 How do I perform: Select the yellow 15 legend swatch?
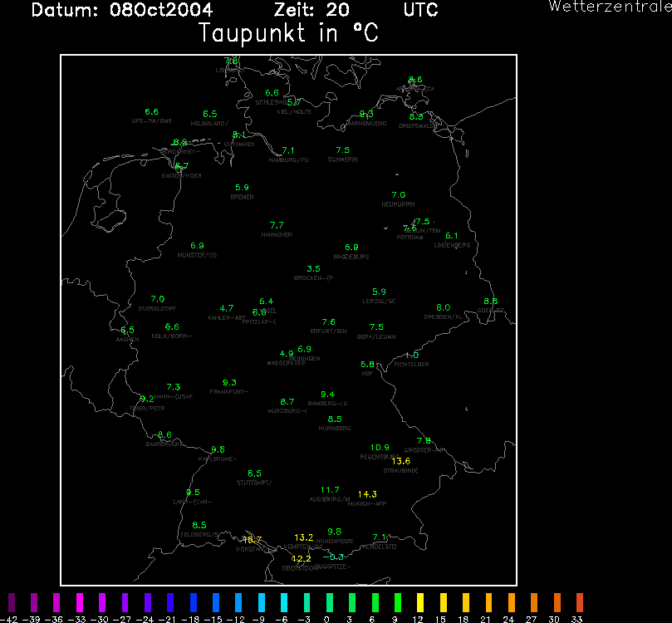tap(443, 602)
